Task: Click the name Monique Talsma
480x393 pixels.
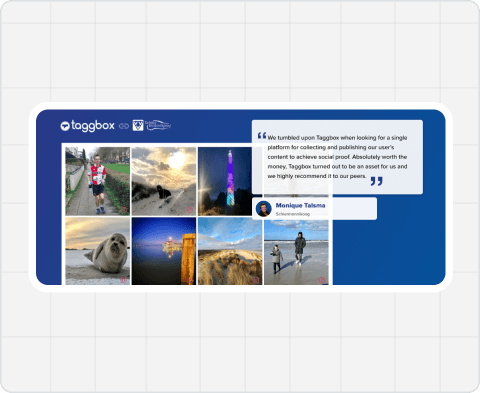Action: point(300,205)
